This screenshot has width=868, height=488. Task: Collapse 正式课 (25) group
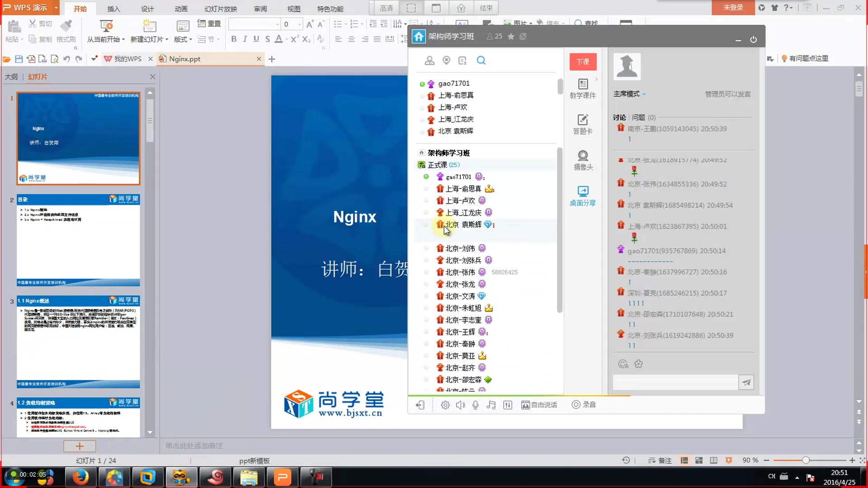click(x=421, y=165)
